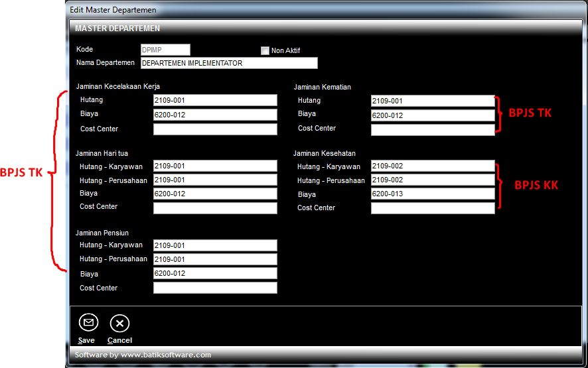Click Hutang - Perusahaan field in Jaminan Hari tua
Viewport: 588px width, 368px height.
pyautogui.click(x=215, y=180)
